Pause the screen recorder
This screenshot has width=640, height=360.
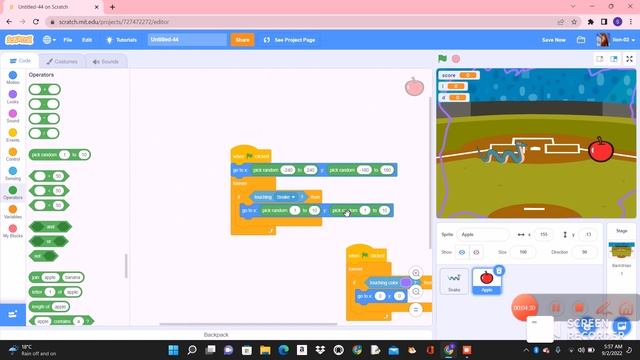(556, 308)
